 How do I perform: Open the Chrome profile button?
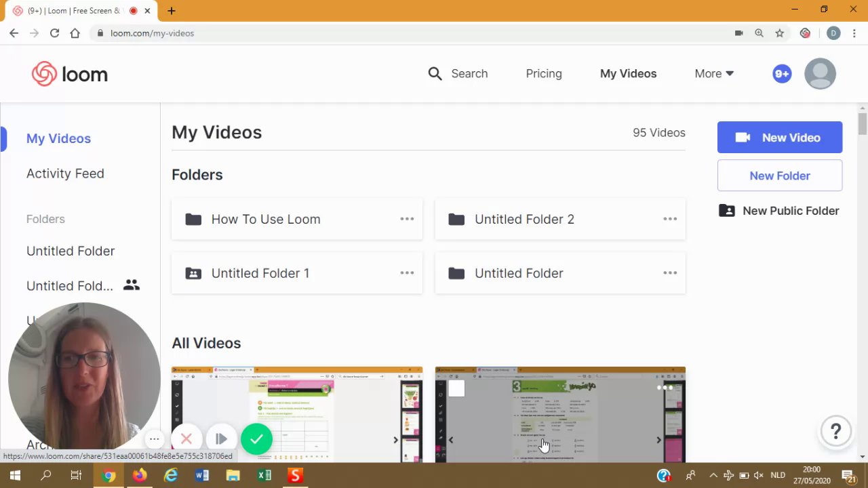click(x=833, y=33)
